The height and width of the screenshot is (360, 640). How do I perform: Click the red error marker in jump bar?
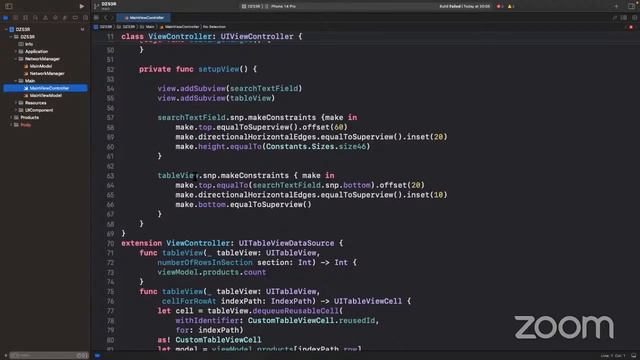pos(631,27)
